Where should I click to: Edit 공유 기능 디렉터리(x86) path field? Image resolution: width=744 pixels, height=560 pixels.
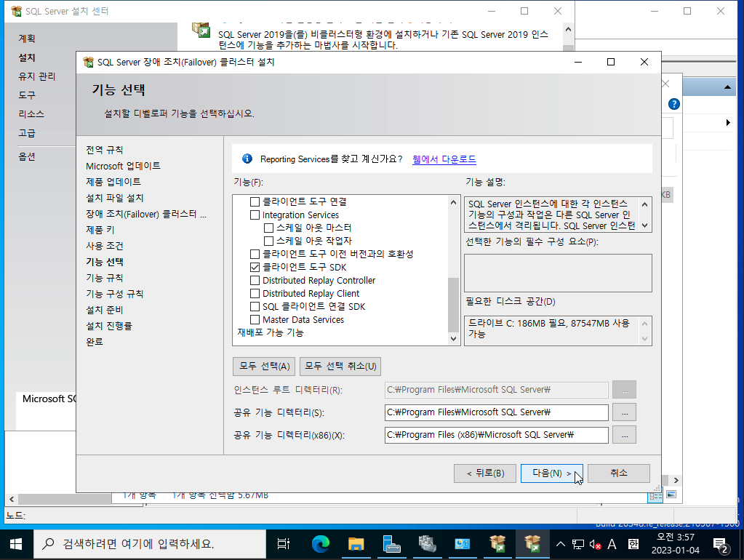496,435
